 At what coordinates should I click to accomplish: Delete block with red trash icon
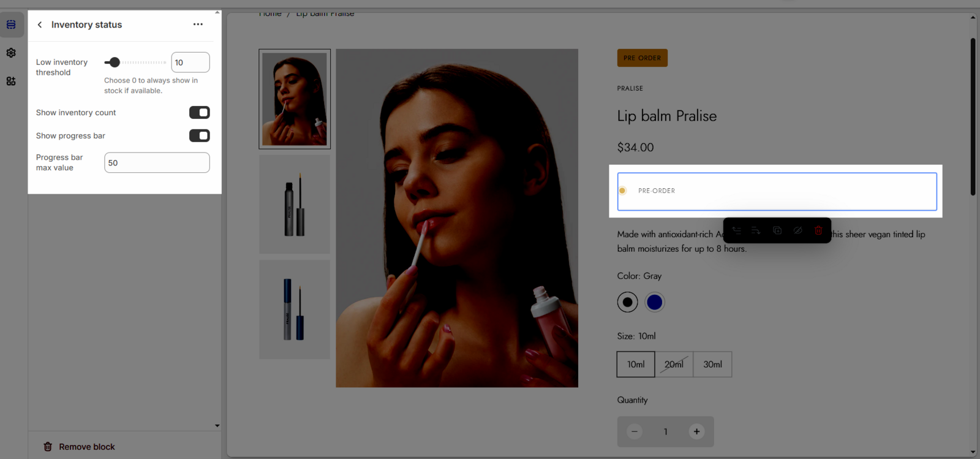pyautogui.click(x=818, y=230)
